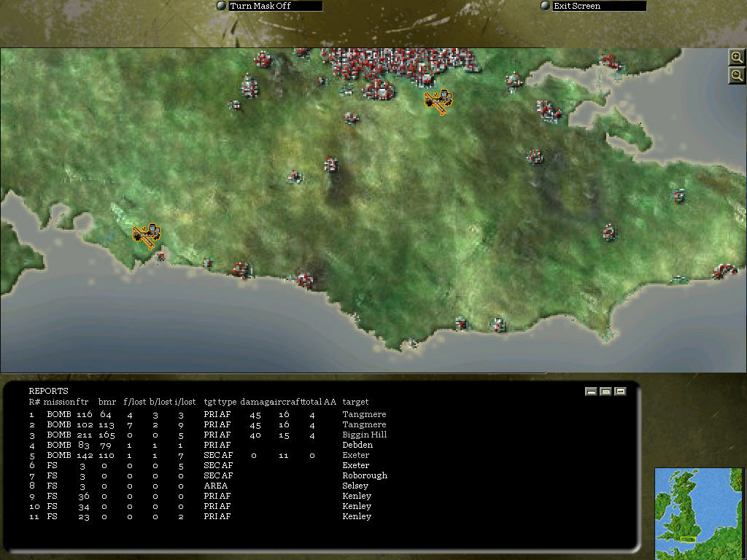Click the 'f/lost' column header
This screenshot has width=747, height=560.
[x=135, y=402]
